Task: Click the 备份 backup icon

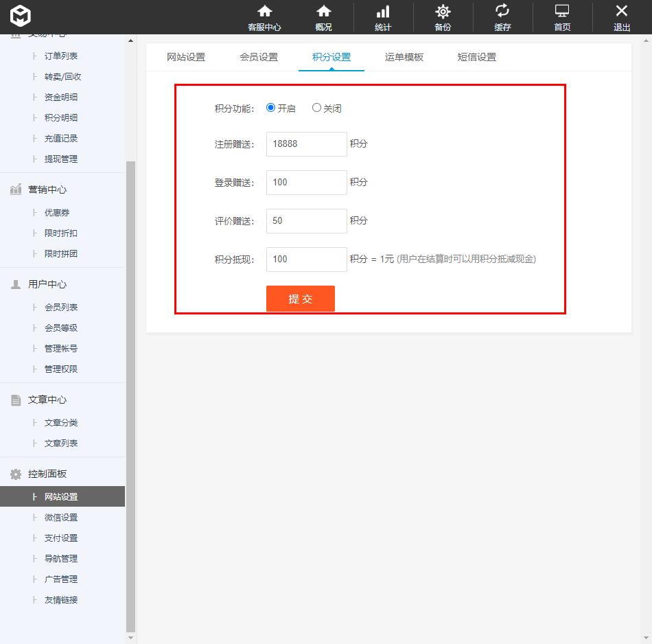Action: coord(442,17)
